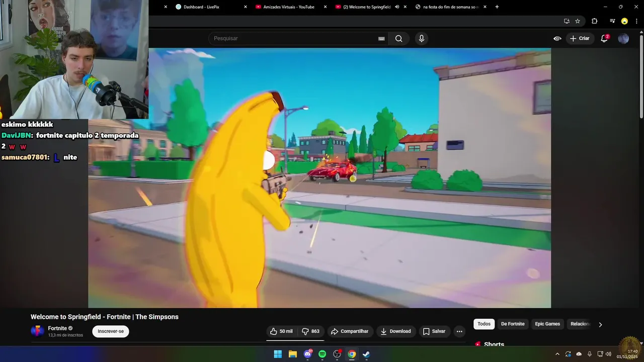Click the 13,3 mi de inscritos text
Viewport: 644px width, 362px height.
(65, 335)
